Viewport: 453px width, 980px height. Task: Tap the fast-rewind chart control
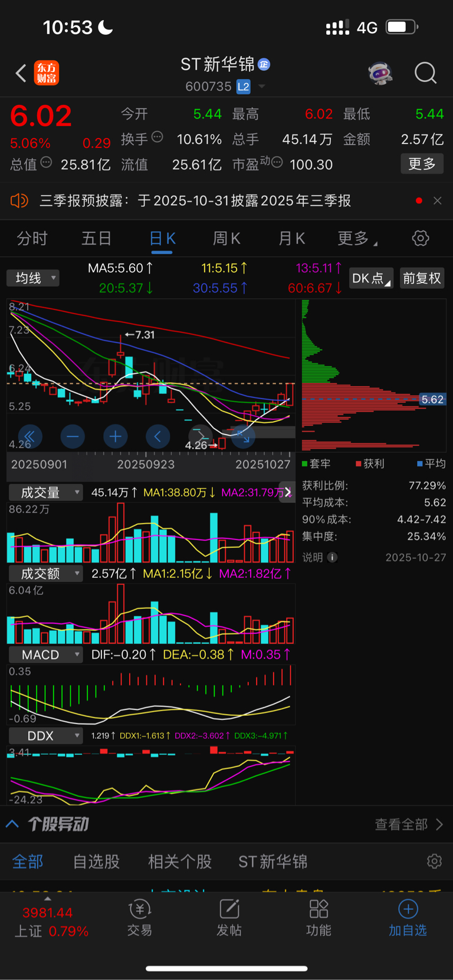point(30,436)
